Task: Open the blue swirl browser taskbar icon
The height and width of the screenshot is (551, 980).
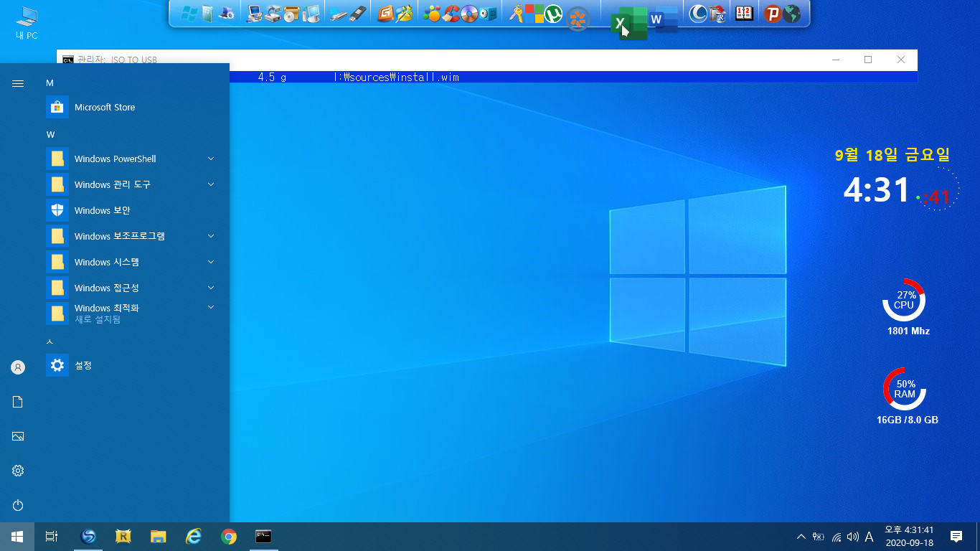Action: pos(89,536)
